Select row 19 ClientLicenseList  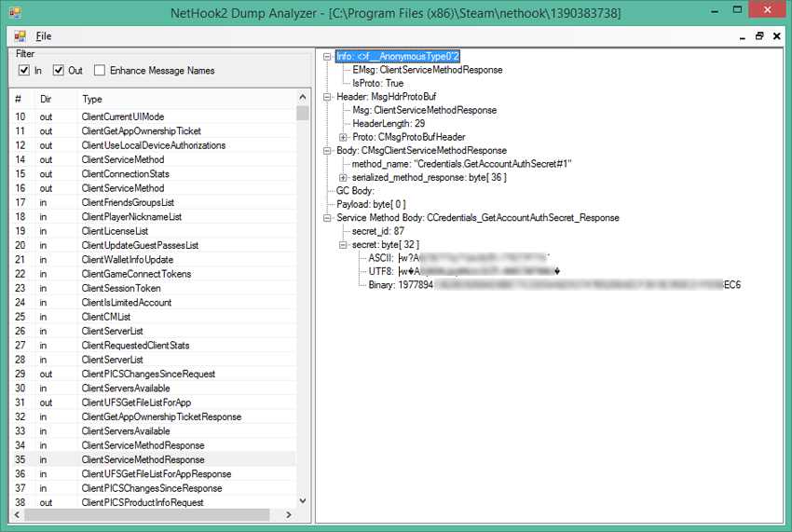pos(153,231)
